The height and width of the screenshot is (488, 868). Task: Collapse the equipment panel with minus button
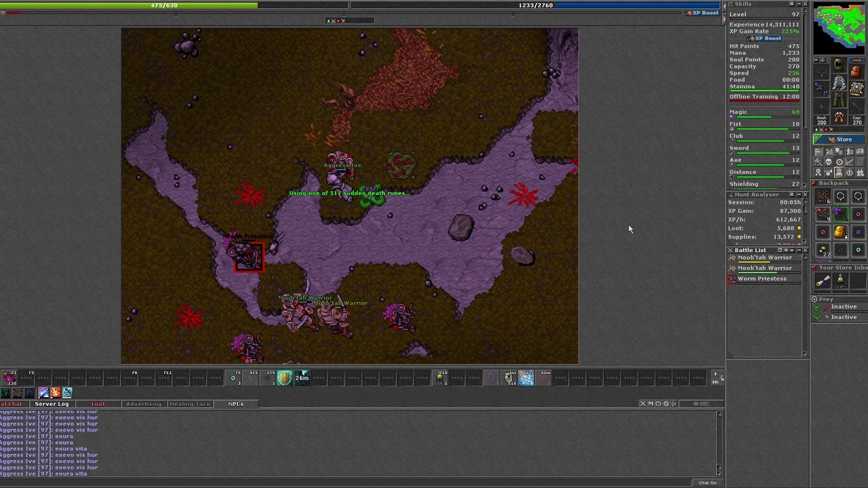pyautogui.click(x=816, y=60)
